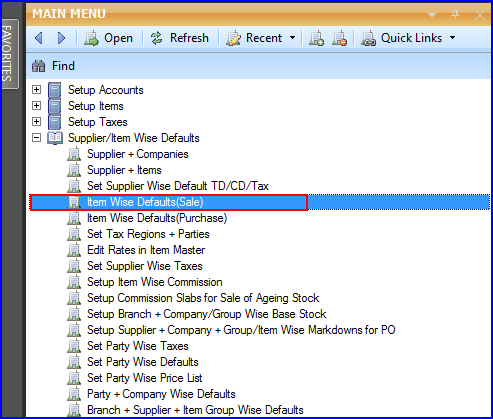
Task: Expand the Setup Taxes tree node
Action: tap(36, 122)
